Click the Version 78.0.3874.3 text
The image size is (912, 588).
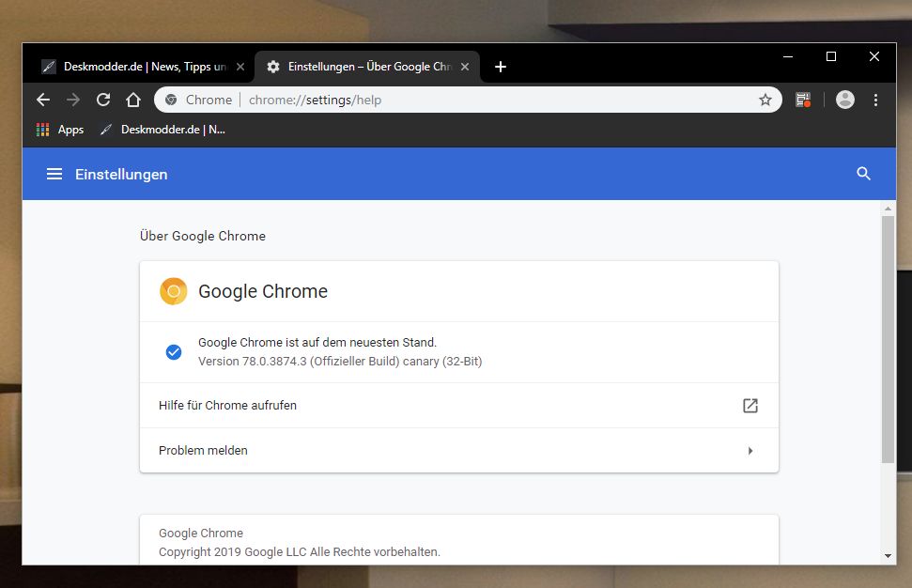[340, 362]
